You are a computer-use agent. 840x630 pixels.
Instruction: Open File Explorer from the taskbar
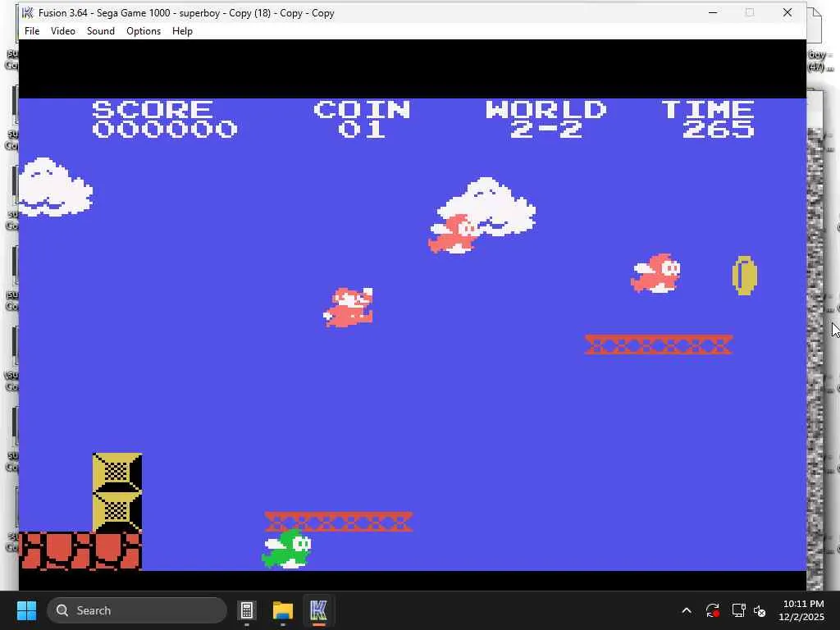pyautogui.click(x=283, y=610)
